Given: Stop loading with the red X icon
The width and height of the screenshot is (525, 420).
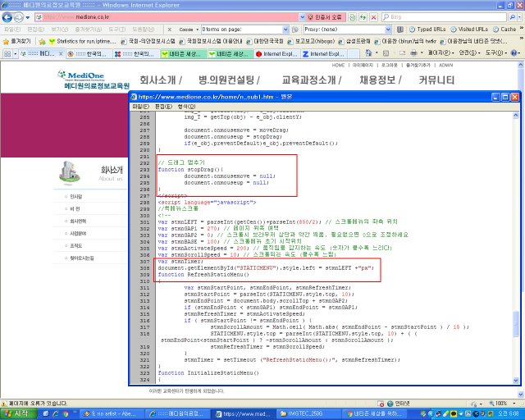Looking at the screenshot, I should [x=374, y=17].
